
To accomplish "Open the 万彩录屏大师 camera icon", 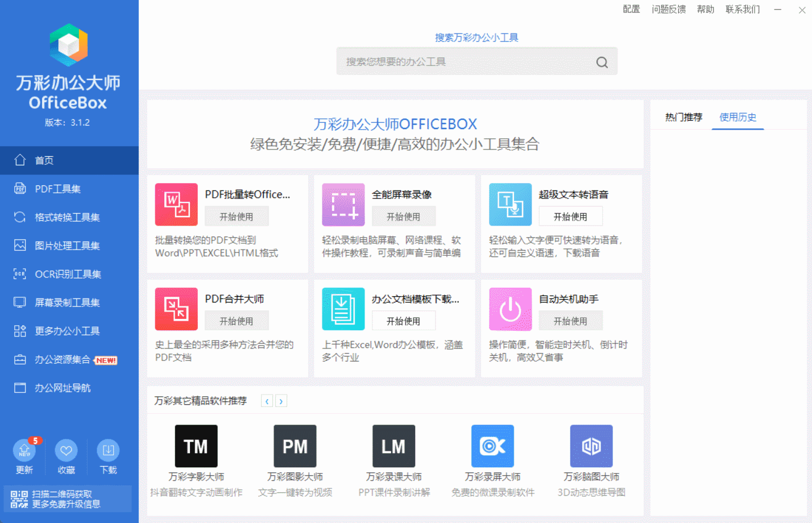I will [x=492, y=446].
